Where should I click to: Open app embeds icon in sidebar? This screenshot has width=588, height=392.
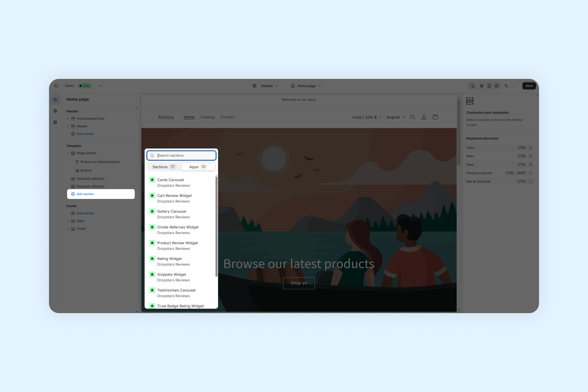[x=55, y=122]
